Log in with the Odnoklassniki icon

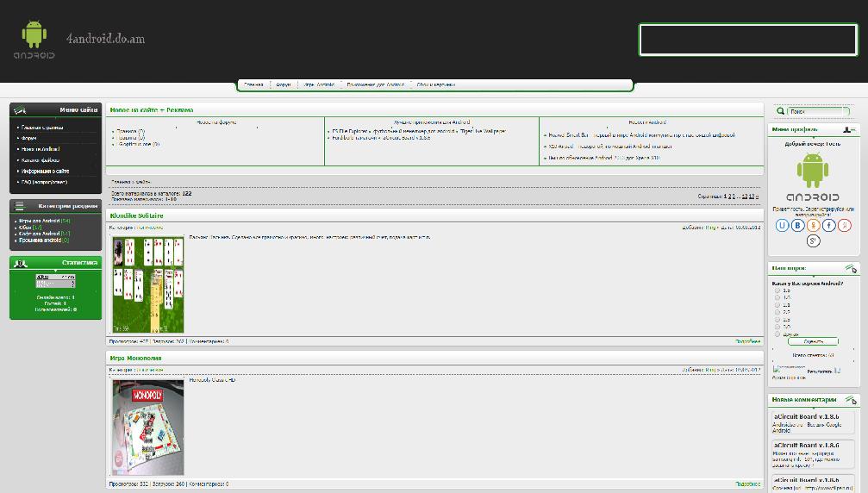tap(813, 225)
